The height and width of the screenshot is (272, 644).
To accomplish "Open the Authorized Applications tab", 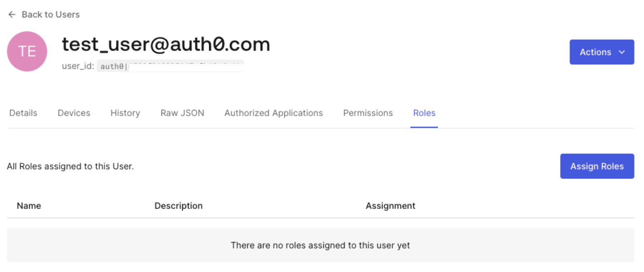I will point(273,113).
